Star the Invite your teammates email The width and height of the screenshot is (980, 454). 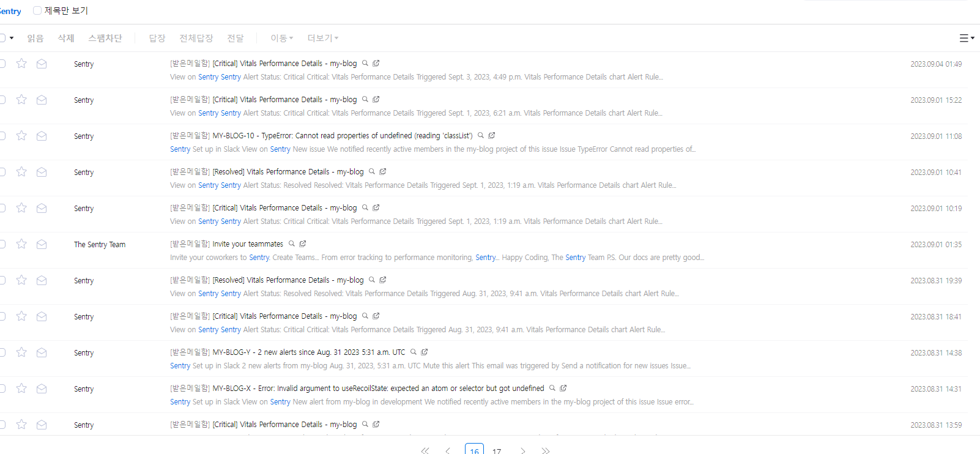pos(21,244)
